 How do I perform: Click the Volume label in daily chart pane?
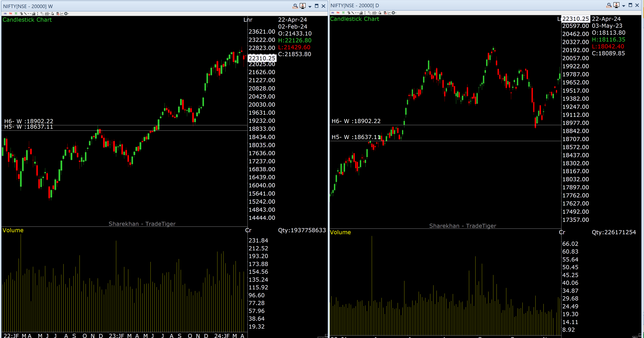[340, 232]
